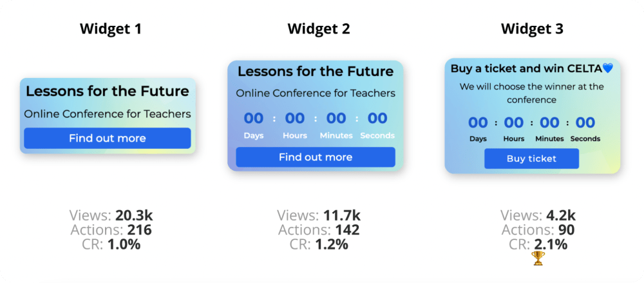Select the Widget 1 heading
The height and width of the screenshot is (283, 644).
coord(111,29)
